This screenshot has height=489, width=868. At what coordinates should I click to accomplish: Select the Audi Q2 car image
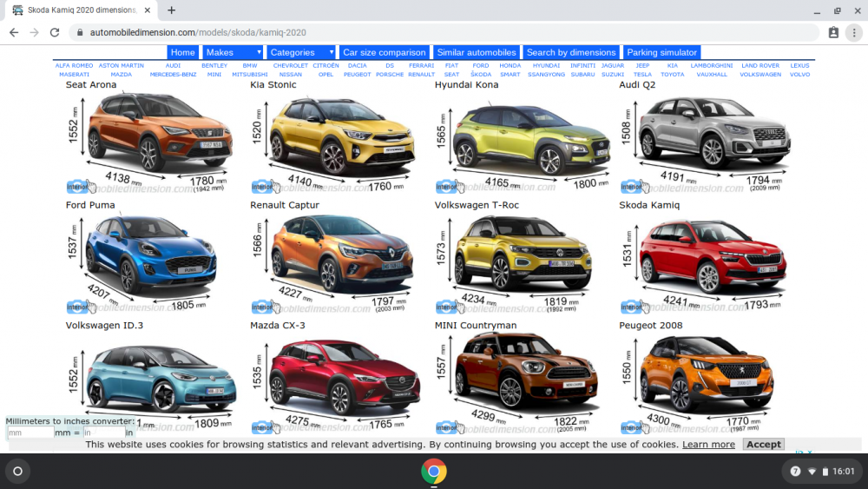[713, 133]
